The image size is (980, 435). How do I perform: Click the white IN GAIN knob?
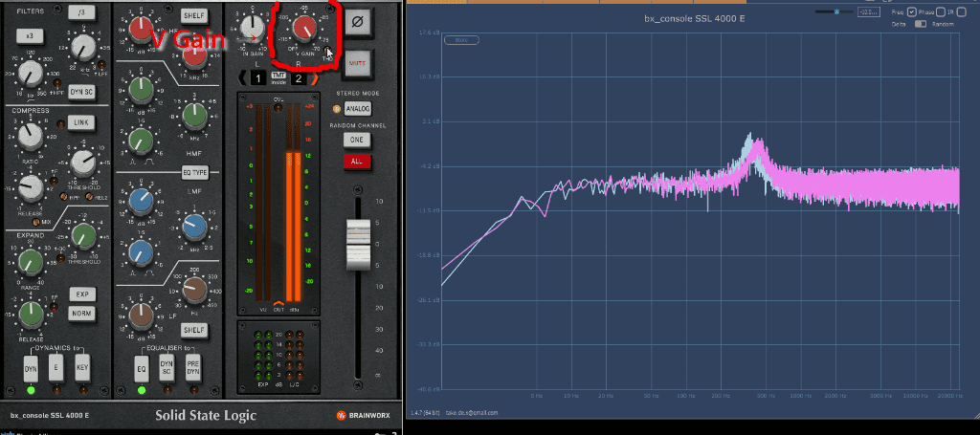click(252, 27)
